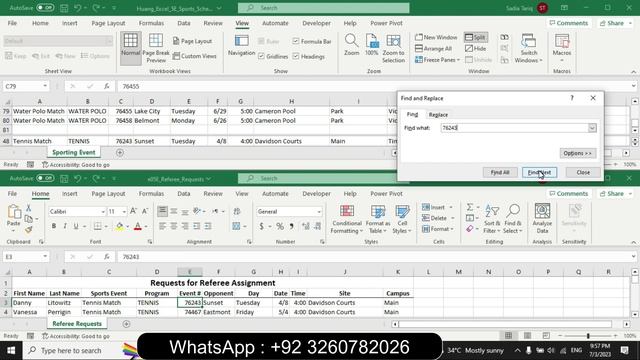
Task: Click the Find All button
Action: point(500,172)
